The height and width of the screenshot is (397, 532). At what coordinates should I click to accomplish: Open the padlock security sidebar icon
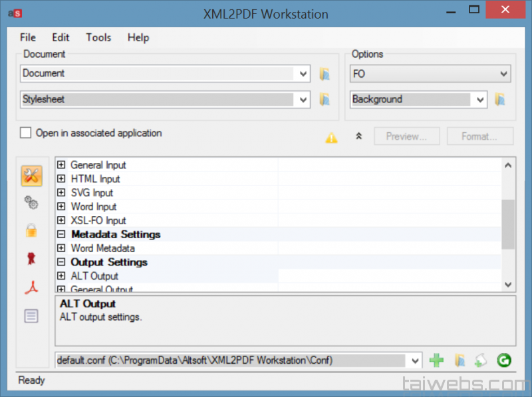[31, 231]
